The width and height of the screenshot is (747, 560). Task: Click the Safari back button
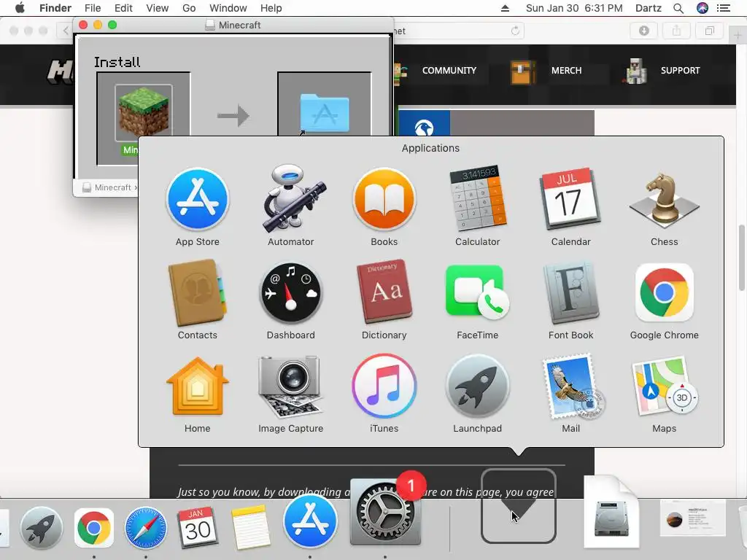pos(66,31)
